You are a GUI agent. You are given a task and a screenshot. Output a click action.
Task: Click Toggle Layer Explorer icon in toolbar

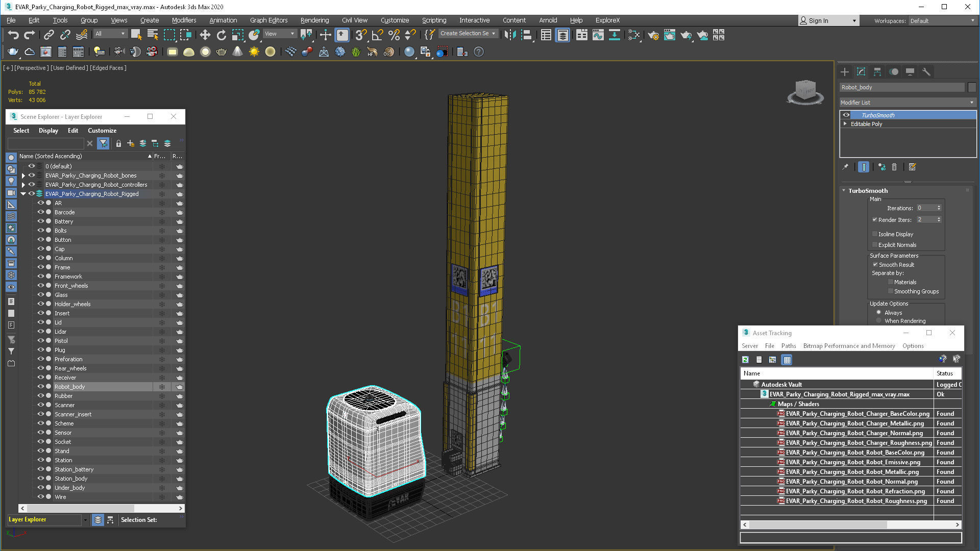point(562,35)
